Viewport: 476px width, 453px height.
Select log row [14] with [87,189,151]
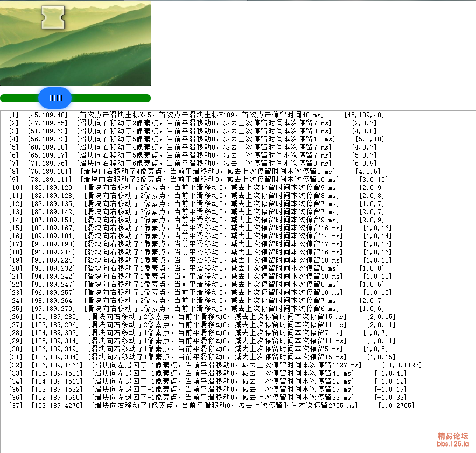[x=197, y=220]
